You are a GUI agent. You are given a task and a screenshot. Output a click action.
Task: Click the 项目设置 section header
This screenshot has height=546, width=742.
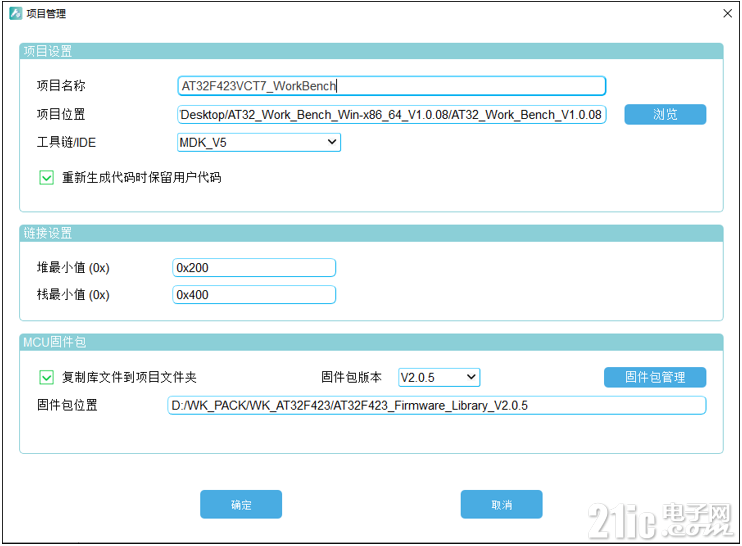tap(371, 51)
